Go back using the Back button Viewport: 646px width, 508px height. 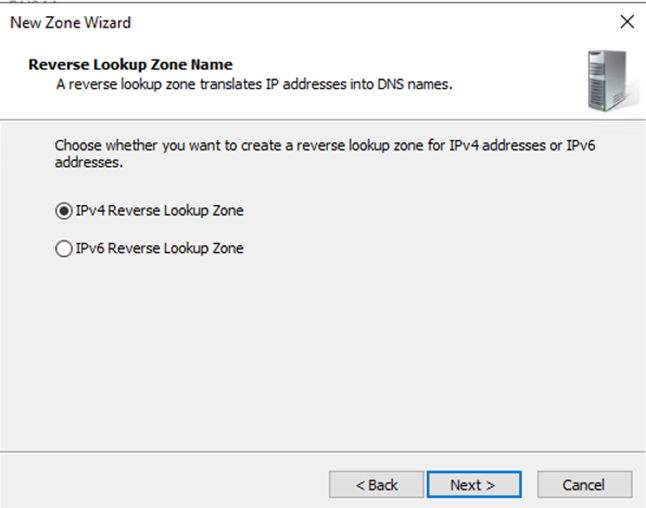377,485
